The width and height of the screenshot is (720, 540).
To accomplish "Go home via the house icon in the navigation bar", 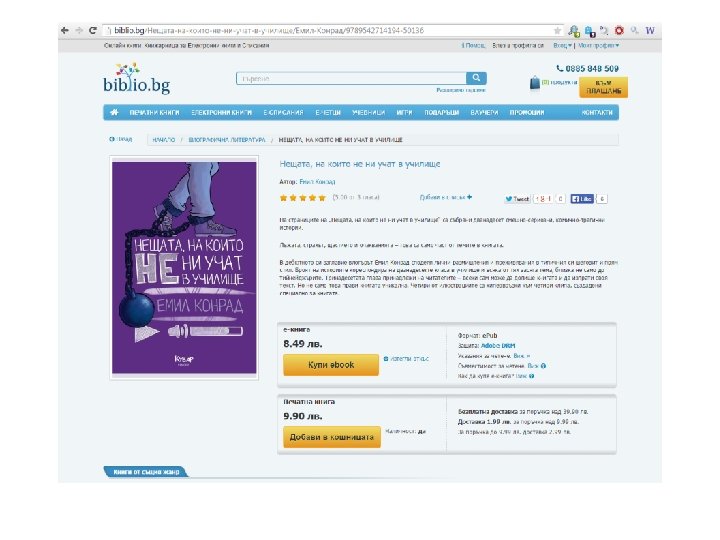I will pyautogui.click(x=114, y=112).
